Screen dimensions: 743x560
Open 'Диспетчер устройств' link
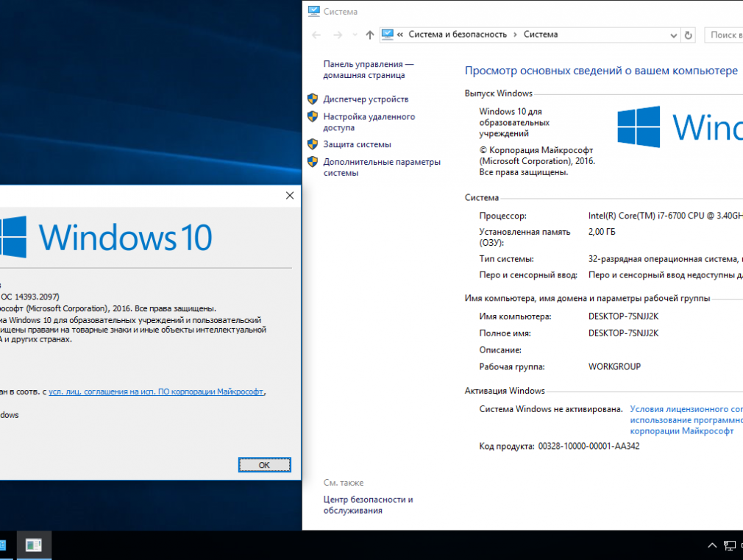pos(366,99)
